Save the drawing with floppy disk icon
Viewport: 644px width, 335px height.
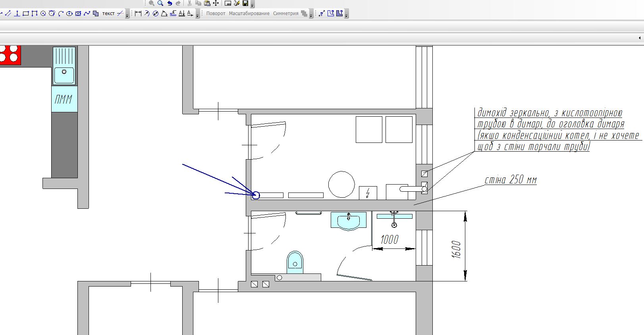pyautogui.click(x=245, y=3)
